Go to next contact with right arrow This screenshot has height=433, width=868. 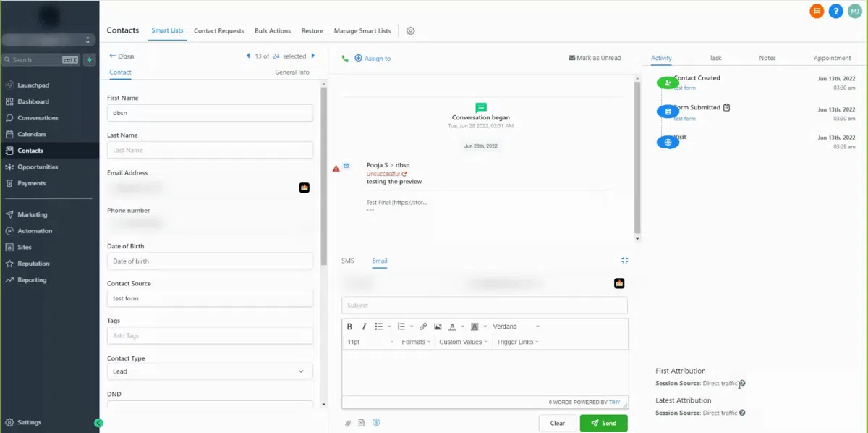pos(313,56)
